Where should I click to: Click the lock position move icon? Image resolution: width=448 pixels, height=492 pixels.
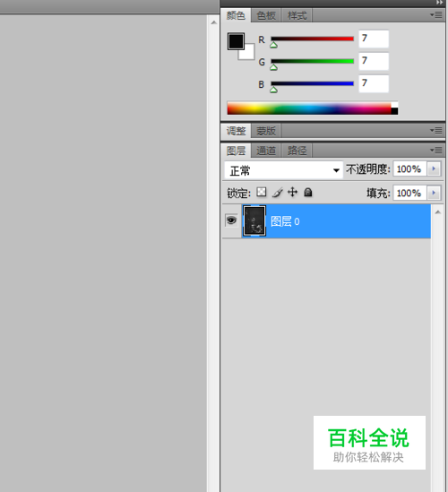(x=293, y=192)
